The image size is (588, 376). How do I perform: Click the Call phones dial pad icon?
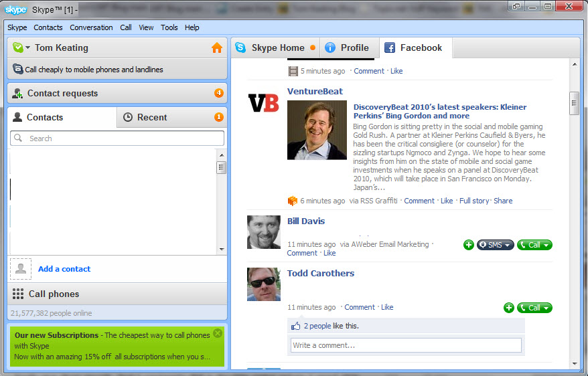(x=18, y=294)
